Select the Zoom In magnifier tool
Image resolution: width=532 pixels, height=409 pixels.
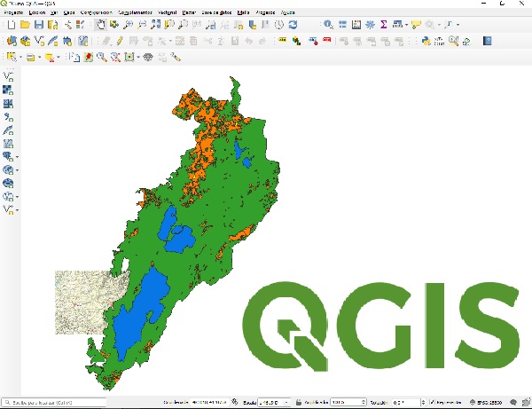128,25
